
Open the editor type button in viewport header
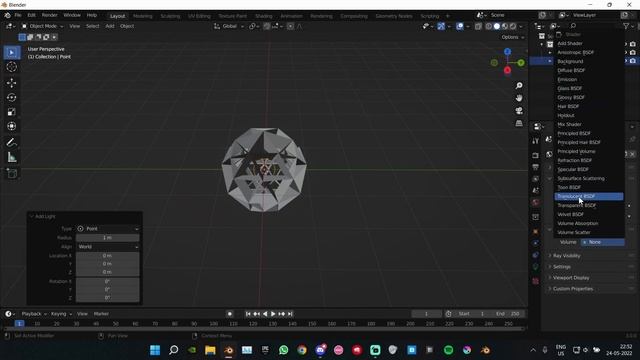coord(10,26)
